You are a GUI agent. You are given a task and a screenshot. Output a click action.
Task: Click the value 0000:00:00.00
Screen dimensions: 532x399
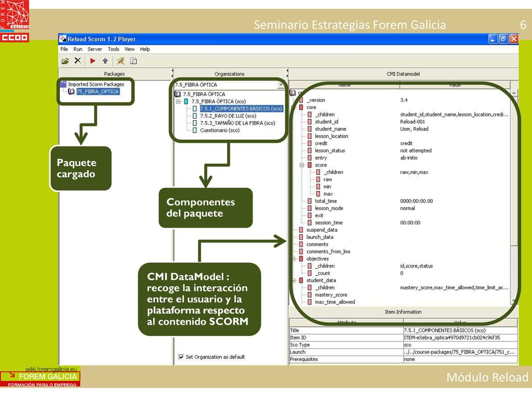tap(416, 201)
